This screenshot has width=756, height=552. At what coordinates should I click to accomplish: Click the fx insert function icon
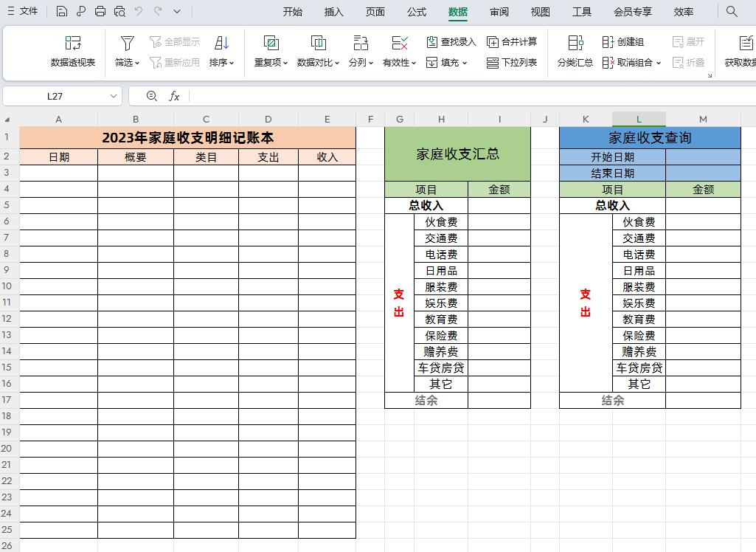click(174, 96)
